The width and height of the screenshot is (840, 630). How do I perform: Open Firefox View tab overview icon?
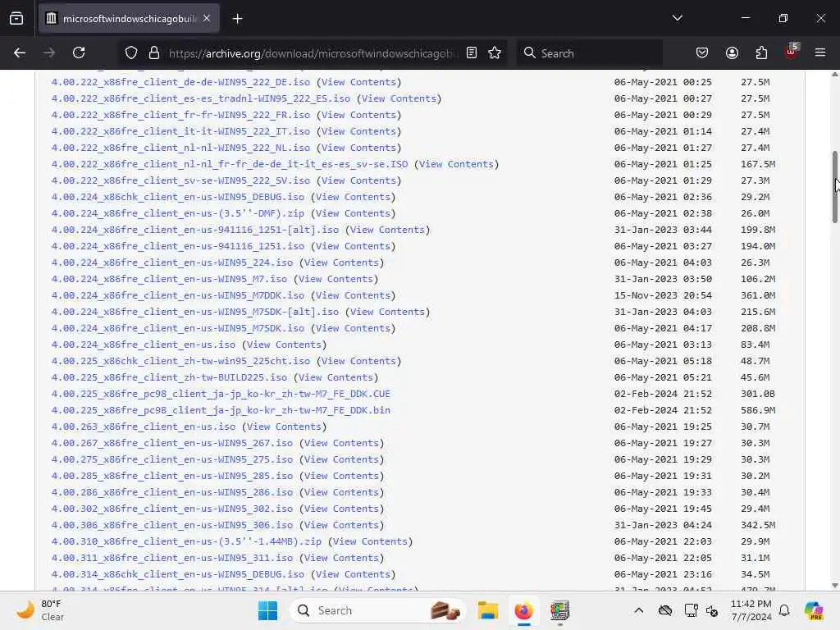[16, 19]
